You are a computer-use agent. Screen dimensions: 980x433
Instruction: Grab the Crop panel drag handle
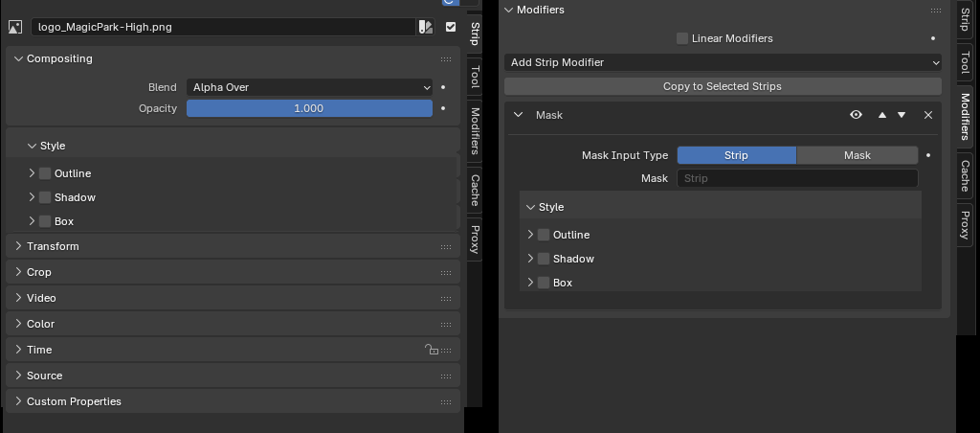(x=446, y=273)
